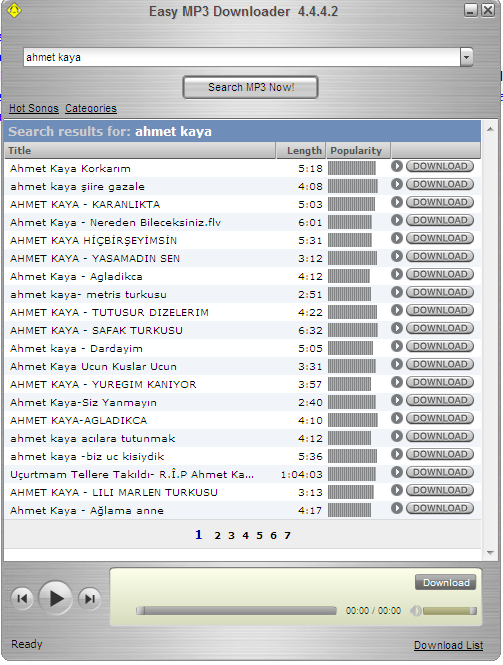Download SAFAK TURKUSU track
Screen dimensions: 503x665
[x=440, y=328]
